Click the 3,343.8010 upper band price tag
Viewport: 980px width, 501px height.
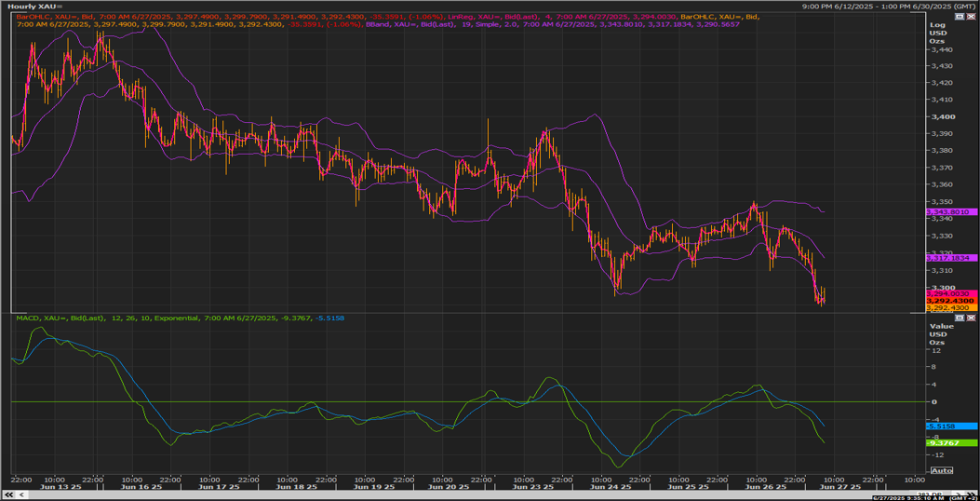point(951,212)
